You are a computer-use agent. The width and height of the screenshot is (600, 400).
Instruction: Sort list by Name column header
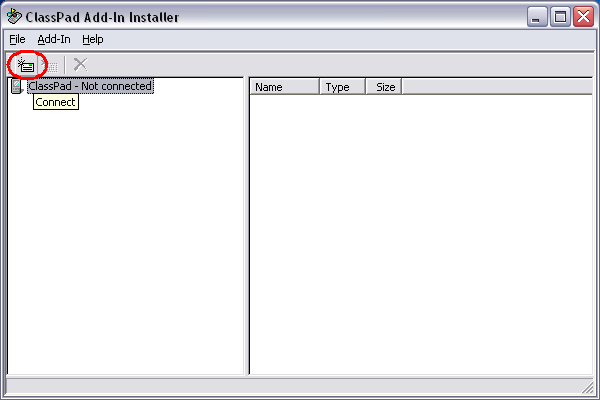[x=284, y=87]
